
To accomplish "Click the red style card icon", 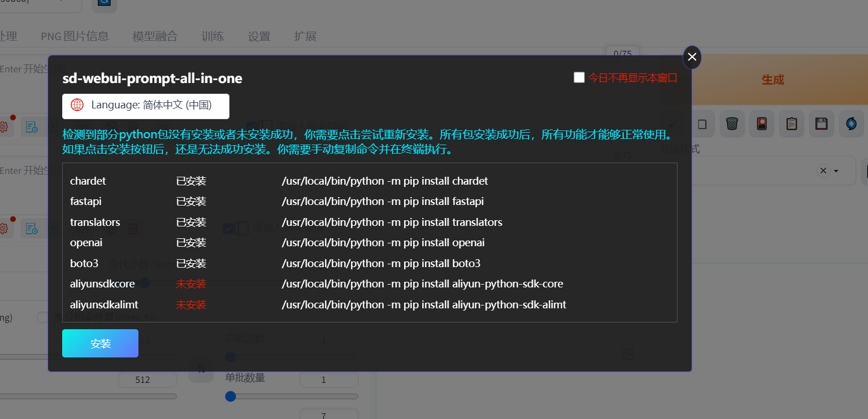I will click(762, 124).
